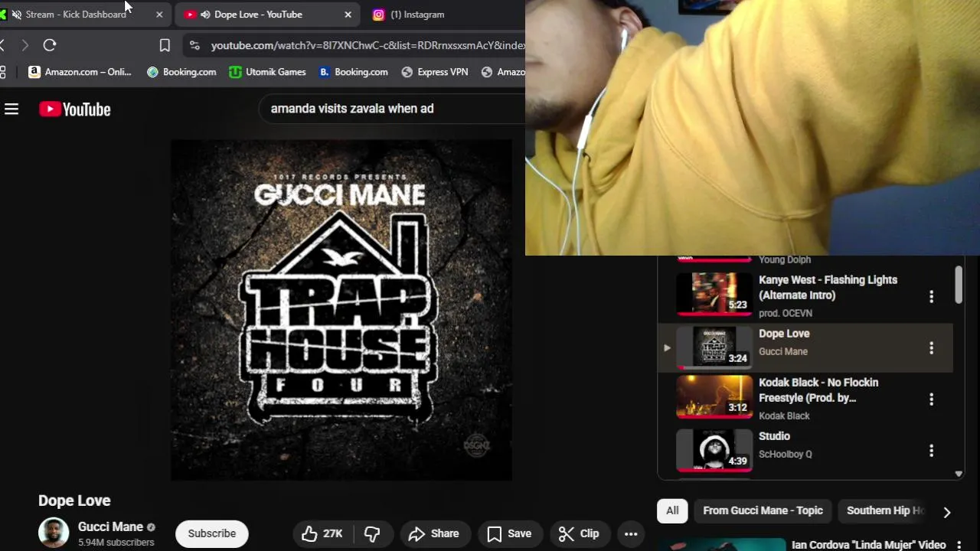
Task: Close the Dope Love YouTube tab
Action: pos(348,15)
